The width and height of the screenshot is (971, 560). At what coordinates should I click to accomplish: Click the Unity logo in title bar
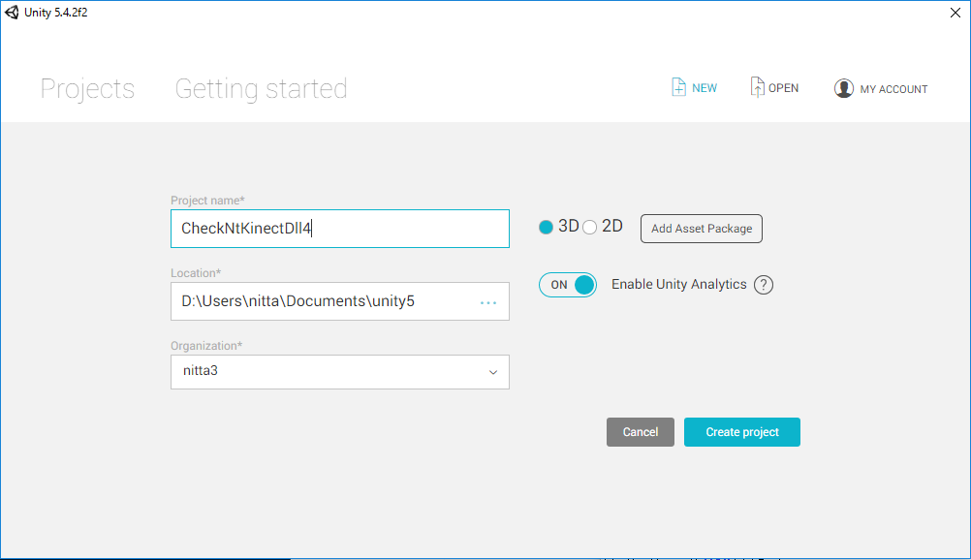point(12,12)
